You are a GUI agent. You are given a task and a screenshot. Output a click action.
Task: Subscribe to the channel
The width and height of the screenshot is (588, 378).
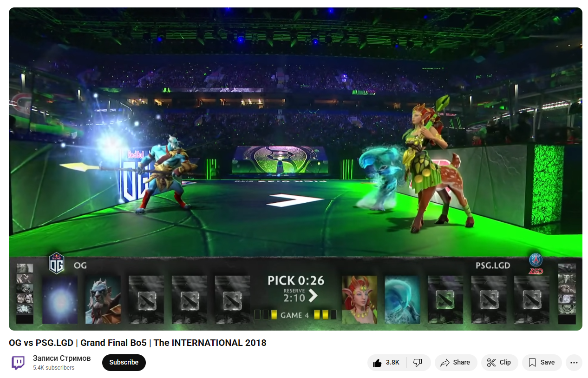click(124, 363)
